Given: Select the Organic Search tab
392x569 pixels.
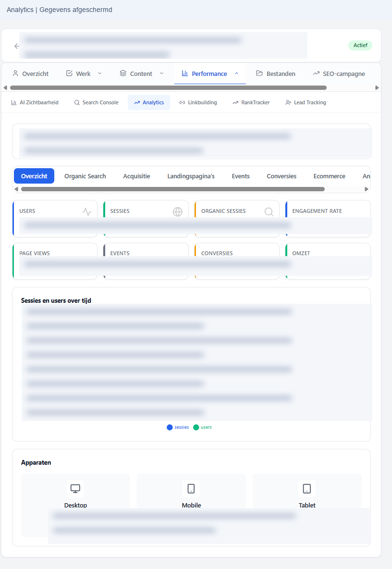Looking at the screenshot, I should 85,176.
